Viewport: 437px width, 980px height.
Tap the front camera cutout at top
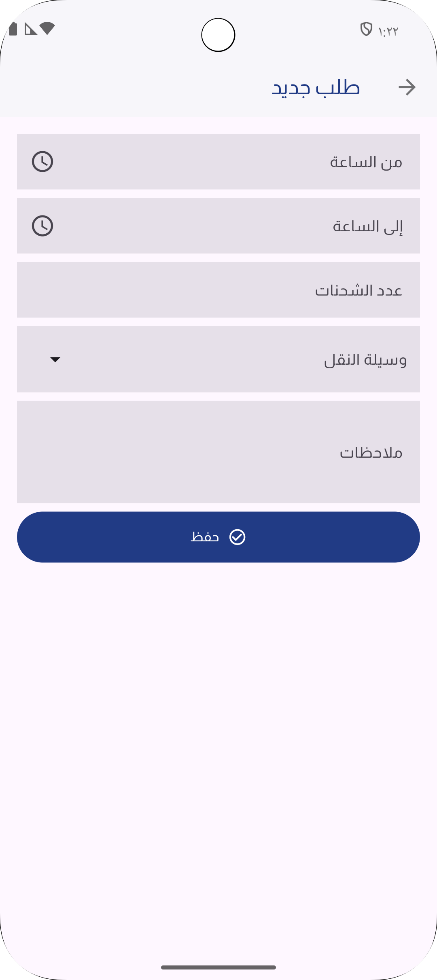coord(218,35)
